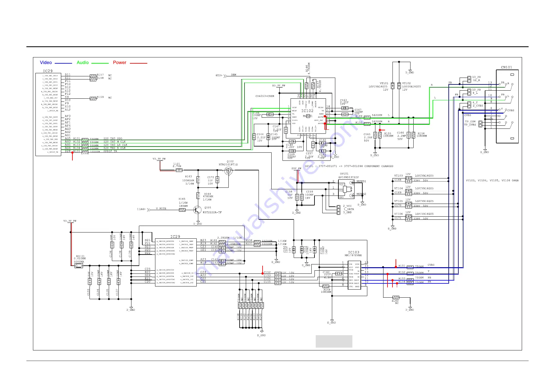Click the green "Audio" legend label
This screenshot has width=555, height=392.
click(83, 62)
